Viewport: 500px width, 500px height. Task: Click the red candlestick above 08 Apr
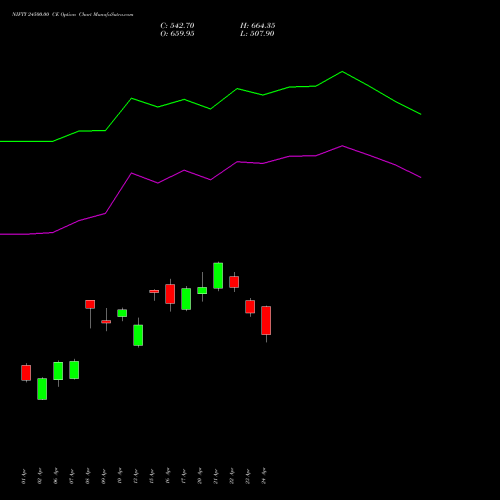tap(90, 304)
